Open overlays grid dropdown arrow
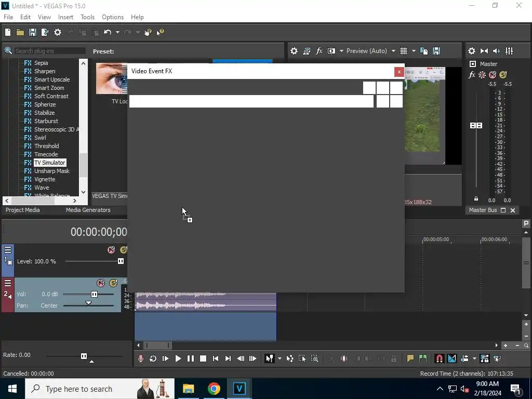Viewport: 532px width, 399px height. 414,51
